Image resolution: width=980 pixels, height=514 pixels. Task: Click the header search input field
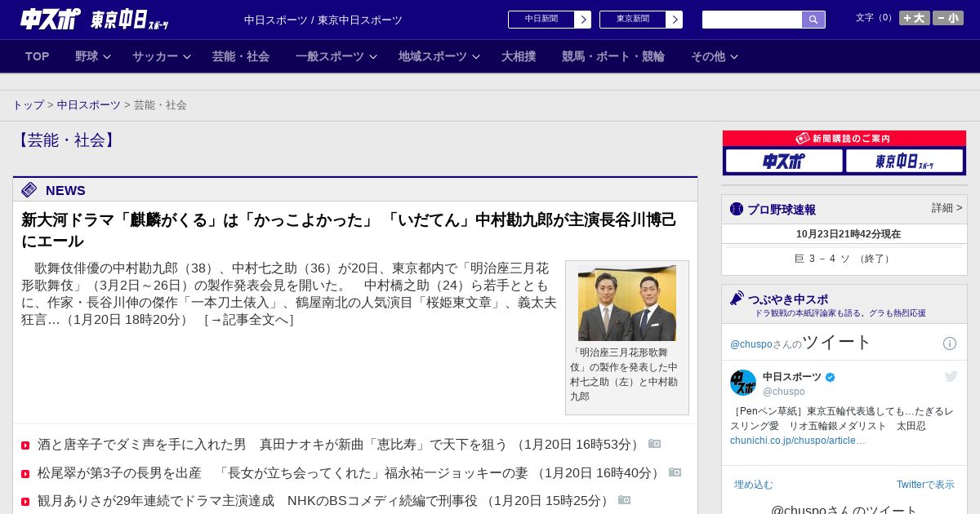752,20
